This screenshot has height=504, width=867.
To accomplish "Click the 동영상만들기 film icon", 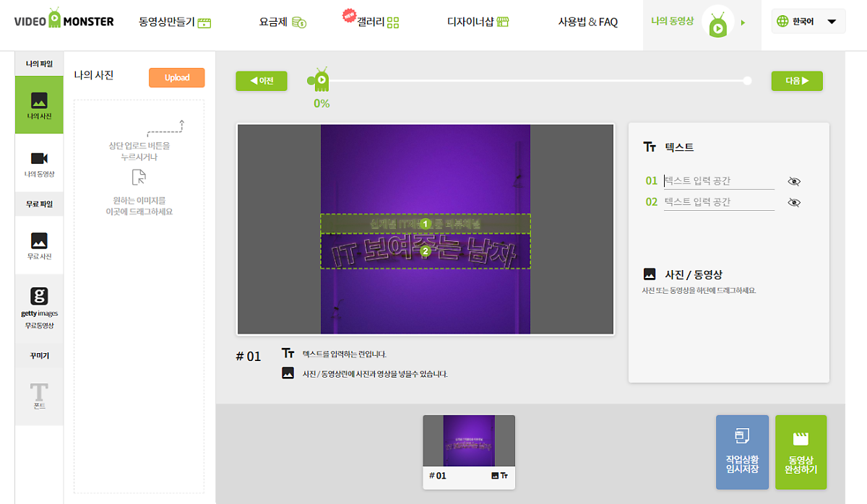I will 204,22.
